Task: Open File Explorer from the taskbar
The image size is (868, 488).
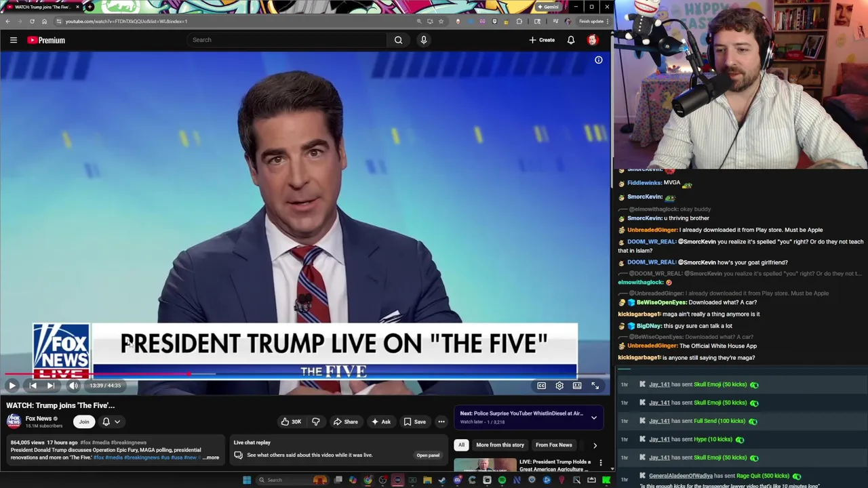Action: coord(427,480)
